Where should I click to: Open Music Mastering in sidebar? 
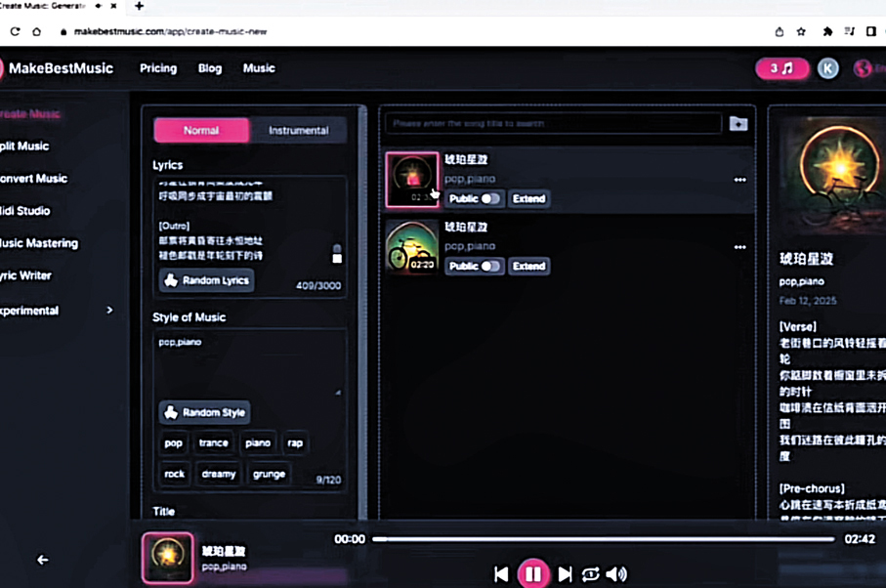tap(39, 243)
